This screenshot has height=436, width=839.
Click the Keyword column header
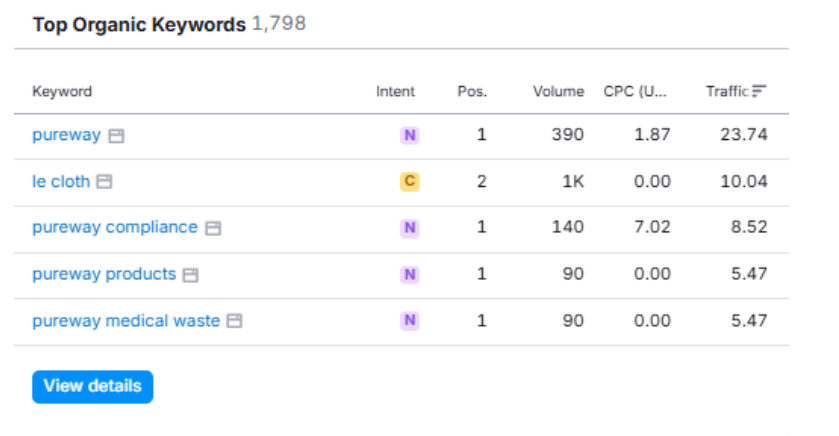[62, 91]
